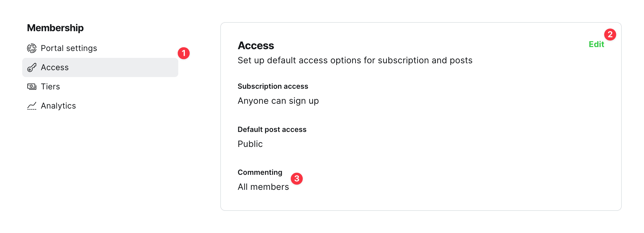Click the Access card title
This screenshot has width=644, height=233.
256,46
